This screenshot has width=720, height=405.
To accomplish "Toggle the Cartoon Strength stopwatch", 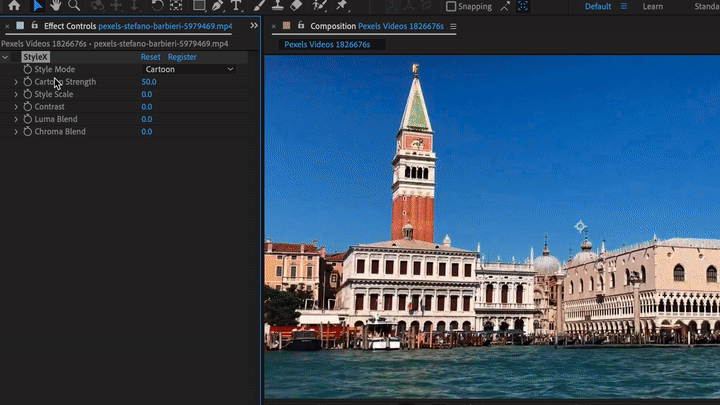I will pyautogui.click(x=28, y=82).
